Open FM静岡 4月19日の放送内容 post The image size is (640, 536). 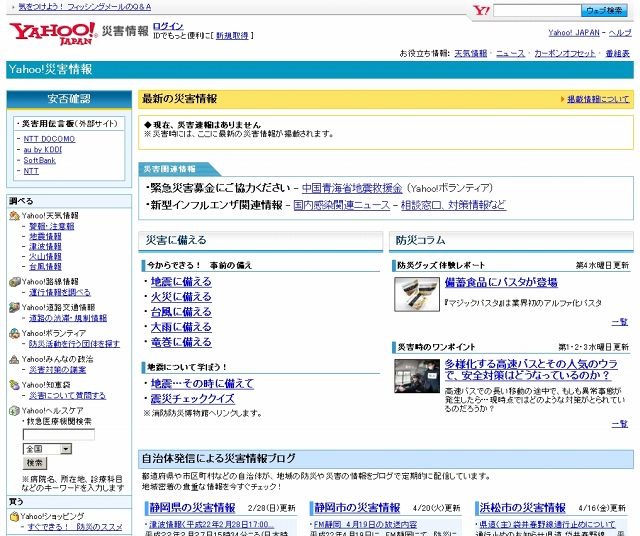click(365, 525)
